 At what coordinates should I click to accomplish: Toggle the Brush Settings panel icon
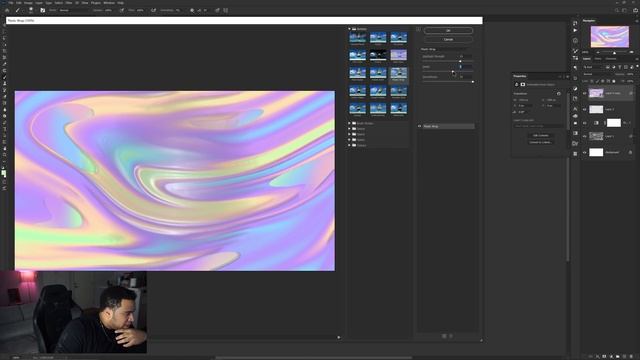pos(42,10)
